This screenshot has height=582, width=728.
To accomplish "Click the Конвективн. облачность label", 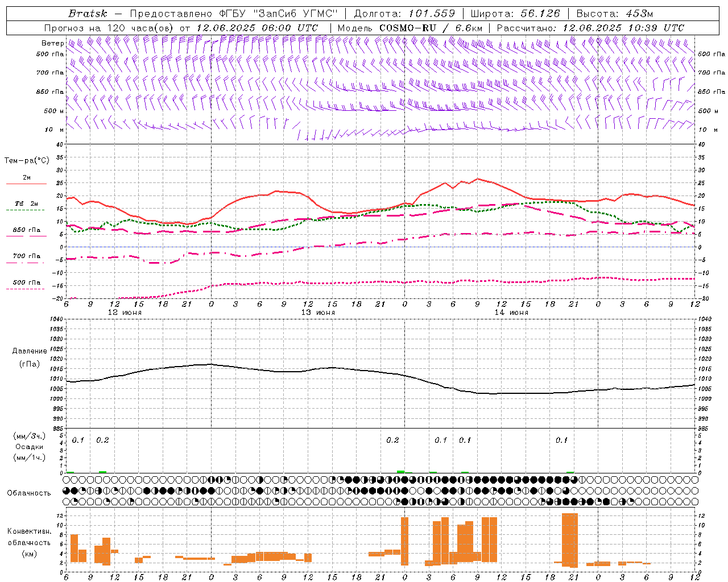I will coord(29,537).
